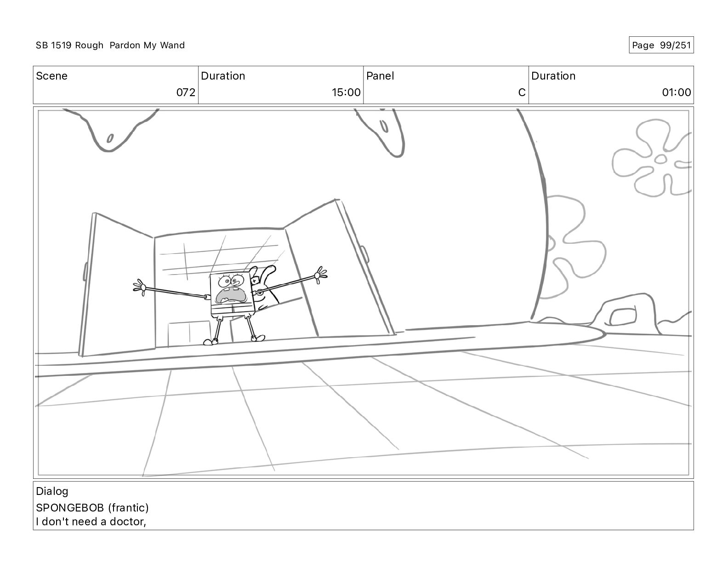Viewport: 728px width, 563px height.
Task: Click the dialog line 'I don't need a doctor,'
Action: [91, 522]
